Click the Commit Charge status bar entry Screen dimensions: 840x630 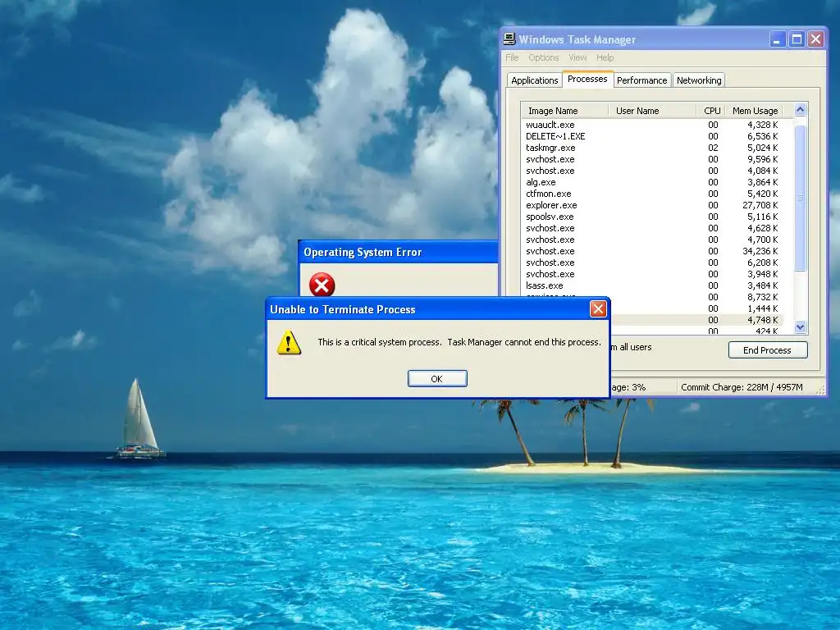(x=742, y=387)
